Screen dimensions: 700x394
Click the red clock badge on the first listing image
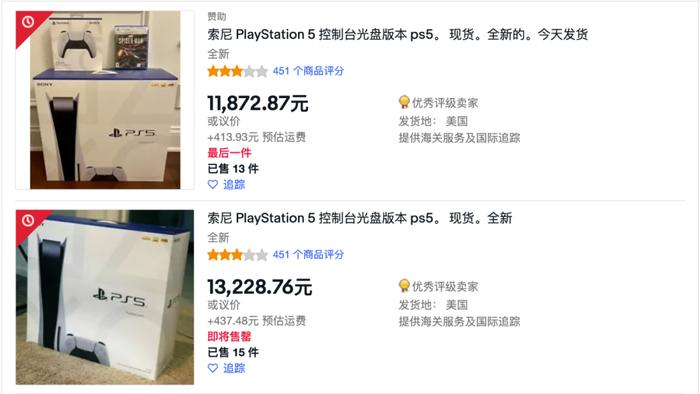point(28,21)
